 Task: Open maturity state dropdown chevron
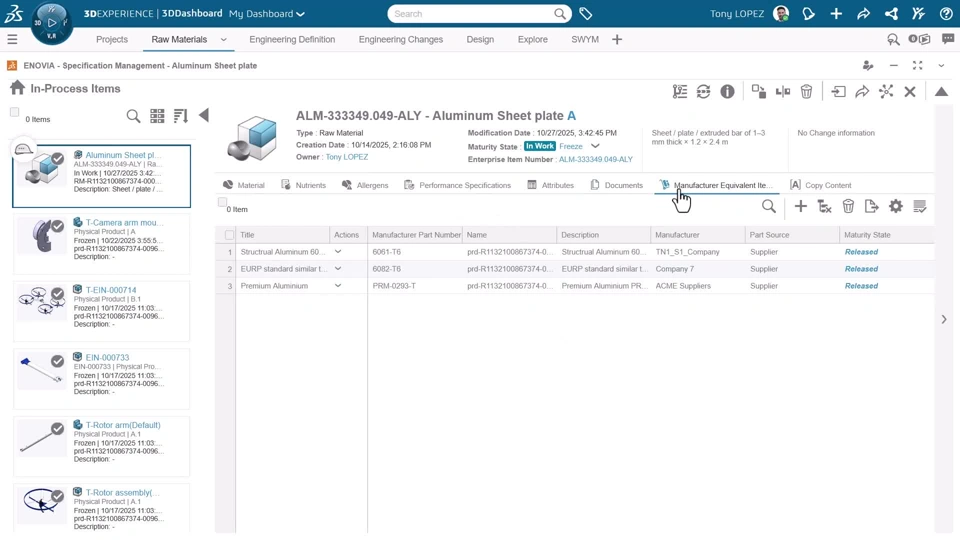click(x=595, y=146)
